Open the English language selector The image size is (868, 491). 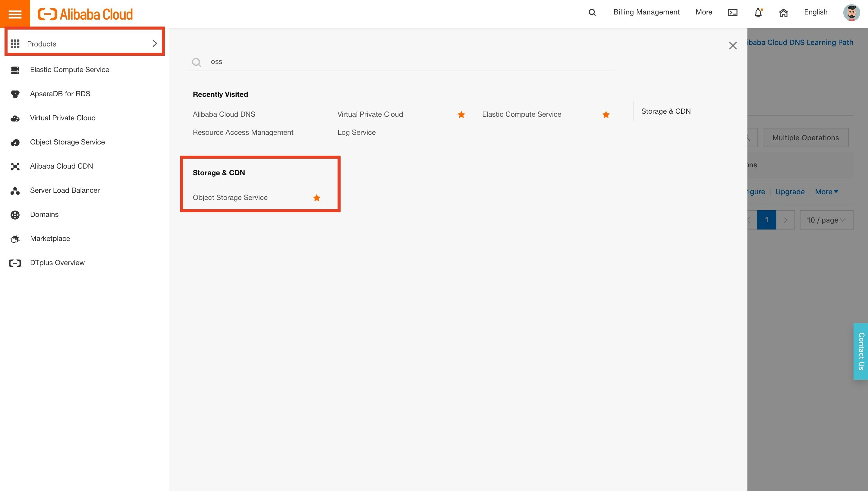point(816,12)
